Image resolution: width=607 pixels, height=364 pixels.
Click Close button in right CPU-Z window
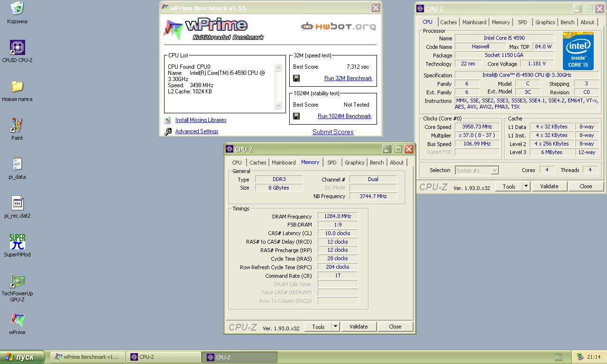[x=586, y=186]
